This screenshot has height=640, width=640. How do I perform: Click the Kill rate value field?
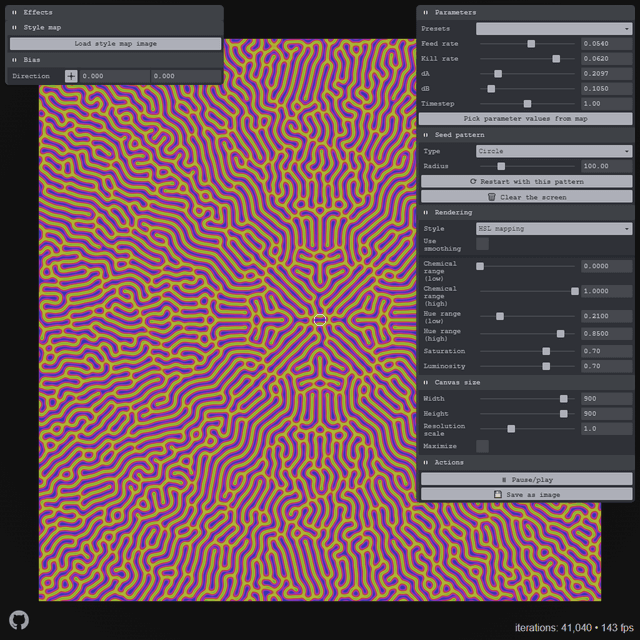point(606,59)
